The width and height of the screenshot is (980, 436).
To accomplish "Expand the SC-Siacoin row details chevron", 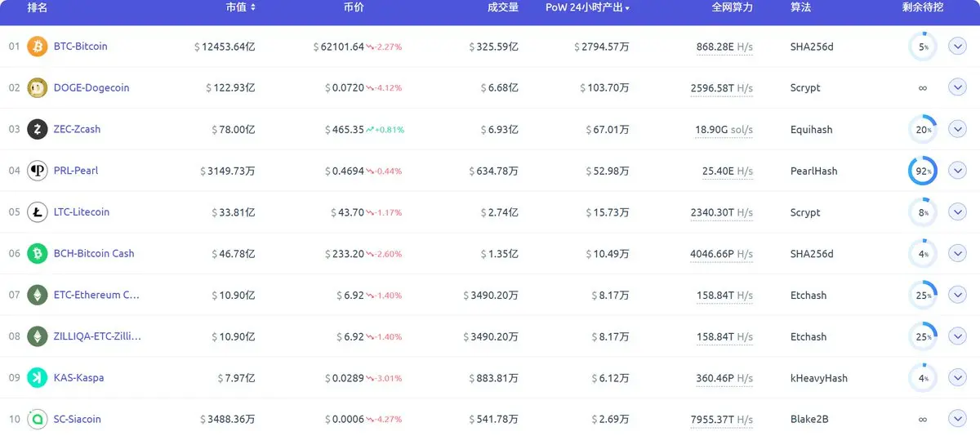I will tap(957, 419).
